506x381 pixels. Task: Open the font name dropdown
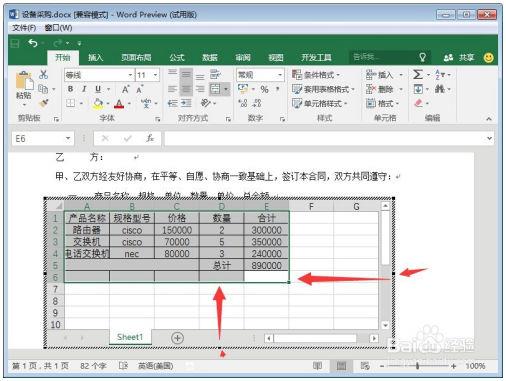click(x=130, y=75)
